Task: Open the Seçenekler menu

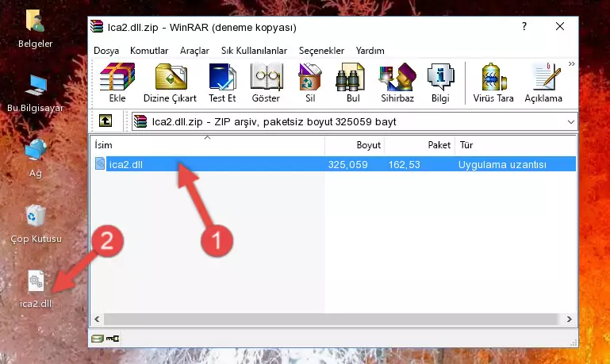Action: click(321, 51)
